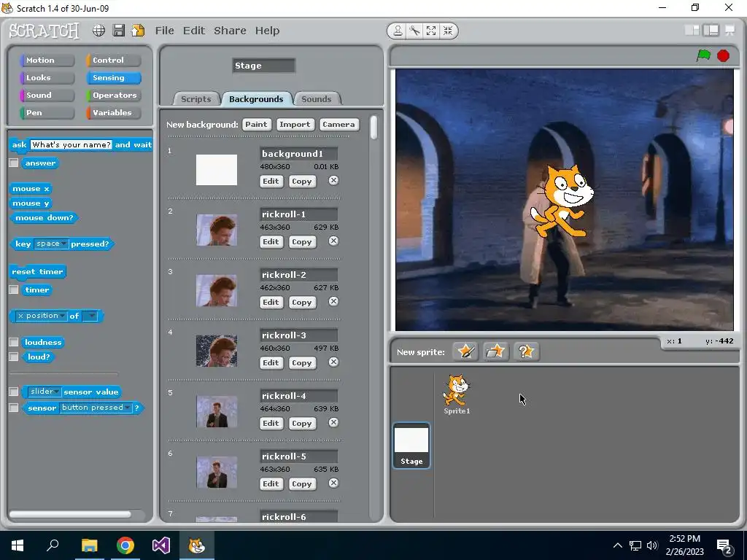Delete rickroll-4 with its X icon
This screenshot has height=560, width=747.
click(x=333, y=422)
